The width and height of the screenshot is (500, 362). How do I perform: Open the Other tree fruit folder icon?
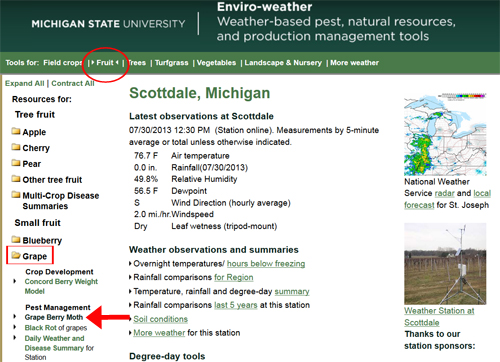coord(16,179)
